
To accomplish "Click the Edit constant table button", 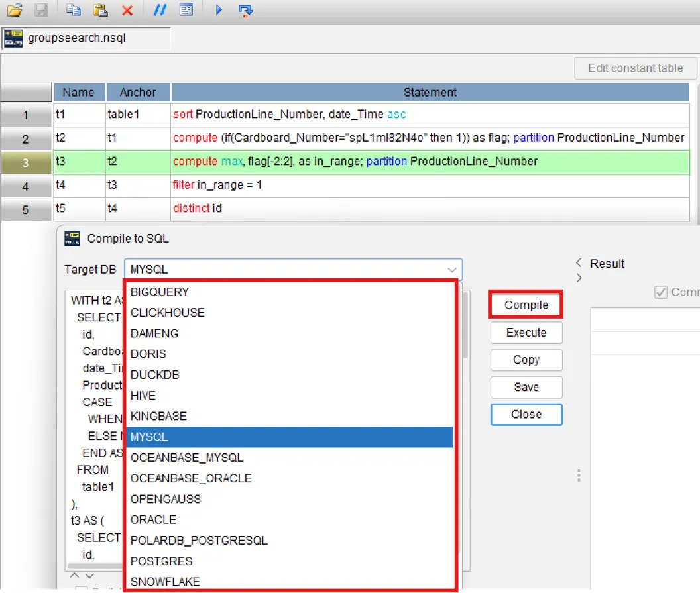I will (635, 68).
